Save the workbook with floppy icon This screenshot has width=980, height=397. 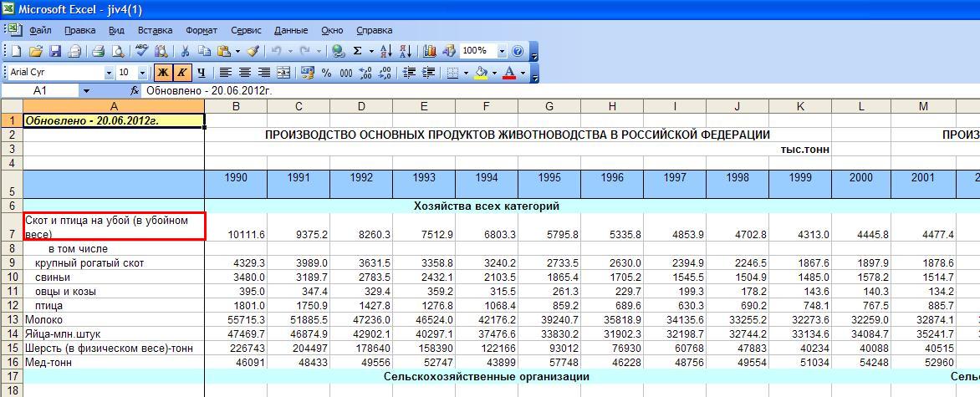[x=55, y=51]
